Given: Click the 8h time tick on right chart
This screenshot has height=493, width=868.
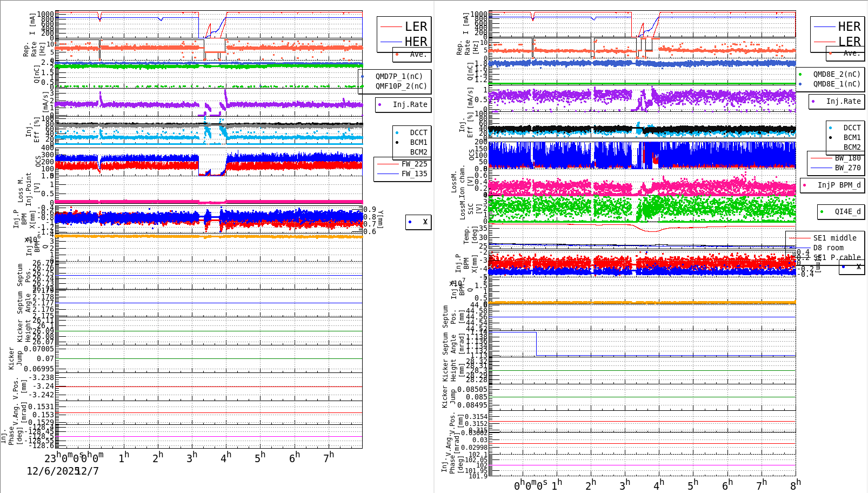Looking at the screenshot, I should coord(796,484).
